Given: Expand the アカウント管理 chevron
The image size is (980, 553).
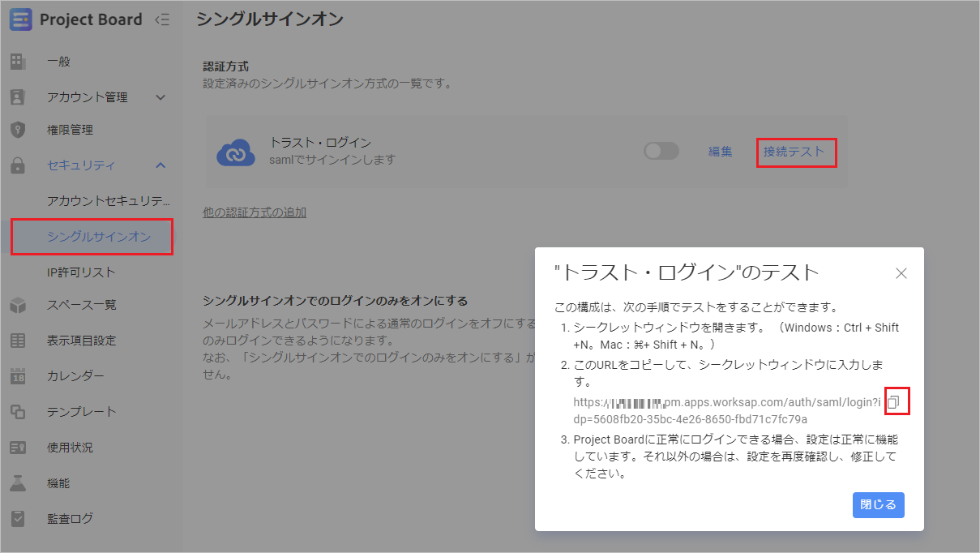Looking at the screenshot, I should (160, 97).
